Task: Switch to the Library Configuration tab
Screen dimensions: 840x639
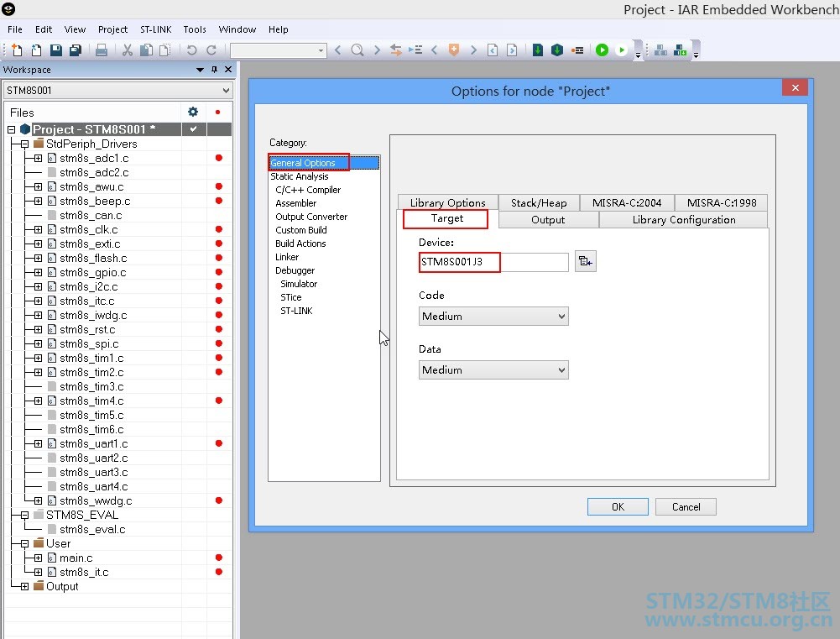Action: [x=684, y=220]
